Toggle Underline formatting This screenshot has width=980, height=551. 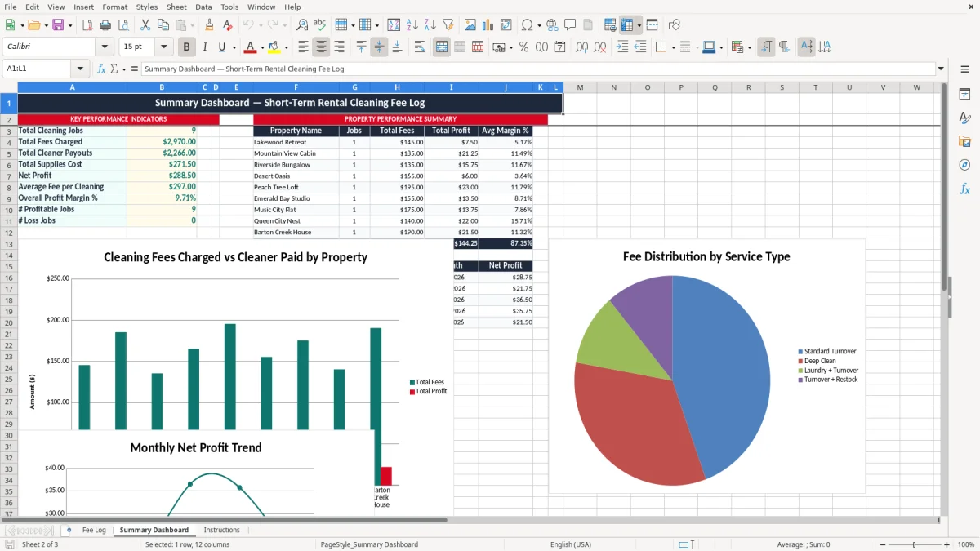(221, 47)
